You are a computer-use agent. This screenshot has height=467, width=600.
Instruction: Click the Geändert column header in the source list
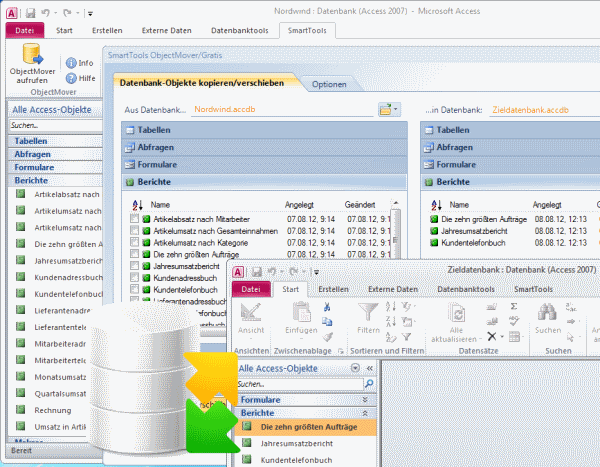click(360, 205)
